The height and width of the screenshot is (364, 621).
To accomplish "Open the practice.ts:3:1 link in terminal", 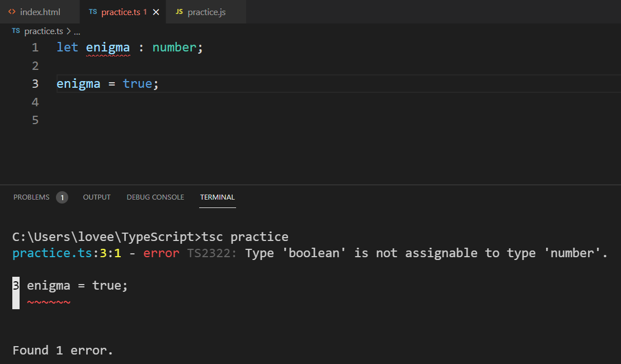I will (x=67, y=253).
